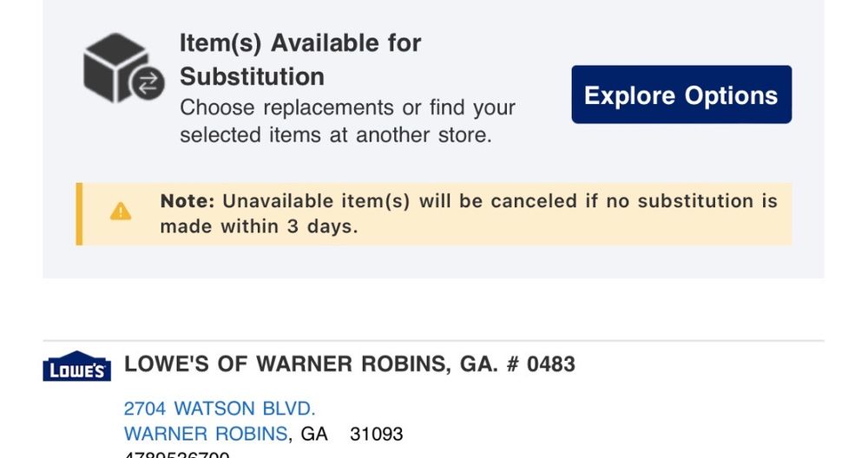Click the ZIP code 31093
The image size is (868, 458).
pyautogui.click(x=376, y=434)
